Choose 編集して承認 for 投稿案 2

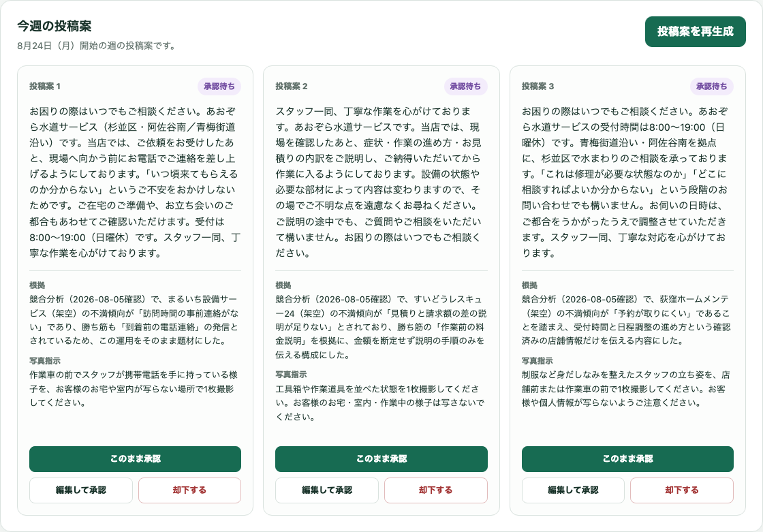point(327,490)
